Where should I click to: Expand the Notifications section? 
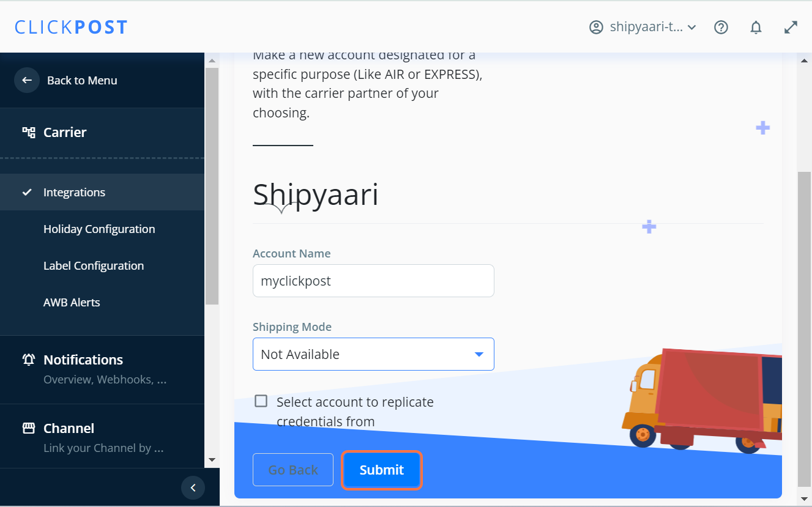[x=83, y=360]
